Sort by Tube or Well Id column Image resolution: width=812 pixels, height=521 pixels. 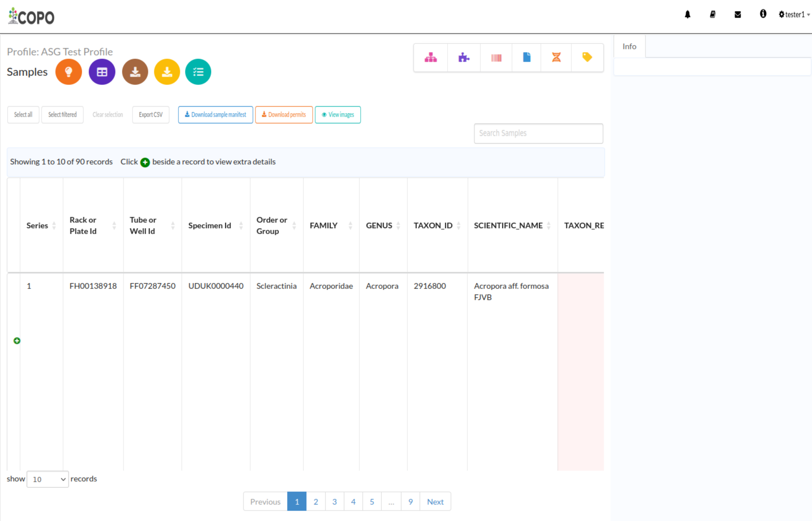[152, 225]
